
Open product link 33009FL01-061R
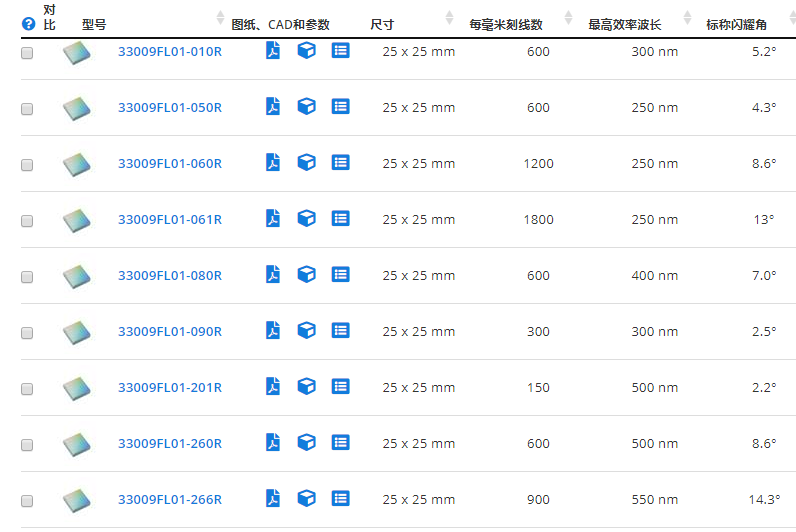(x=170, y=219)
